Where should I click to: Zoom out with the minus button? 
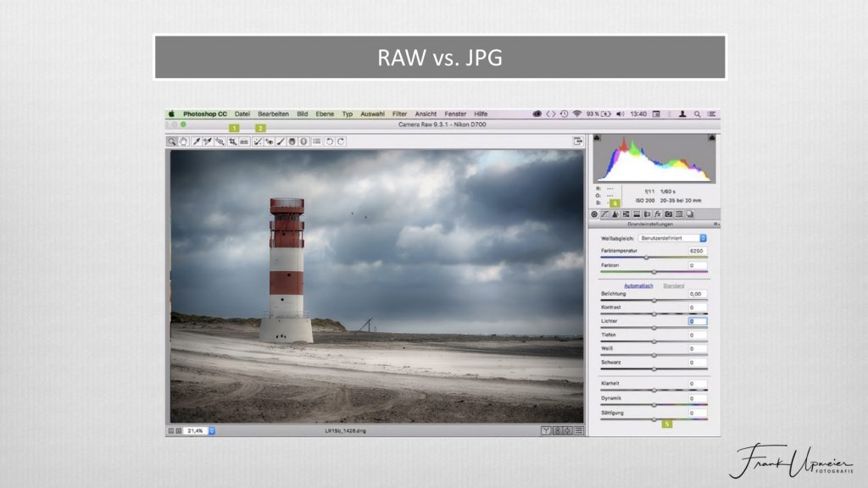pyautogui.click(x=171, y=430)
